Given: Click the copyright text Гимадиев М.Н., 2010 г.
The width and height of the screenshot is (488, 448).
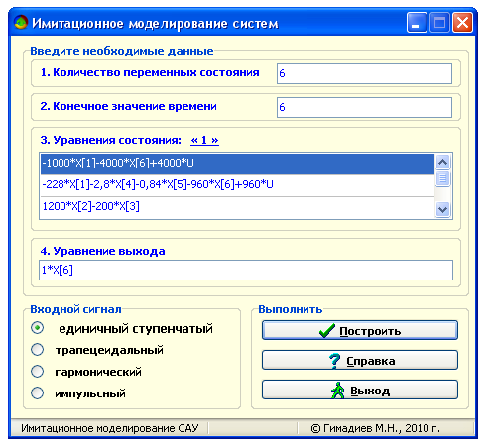Looking at the screenshot, I should pos(376,428).
